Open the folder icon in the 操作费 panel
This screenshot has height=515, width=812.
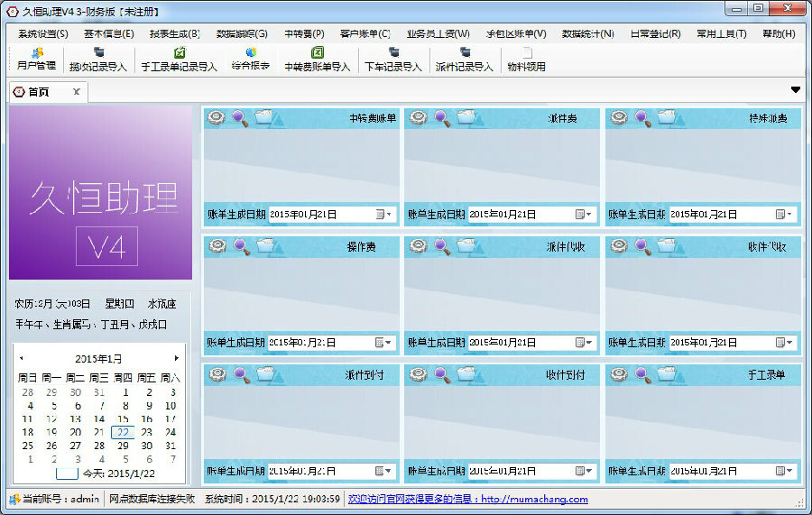coord(264,244)
